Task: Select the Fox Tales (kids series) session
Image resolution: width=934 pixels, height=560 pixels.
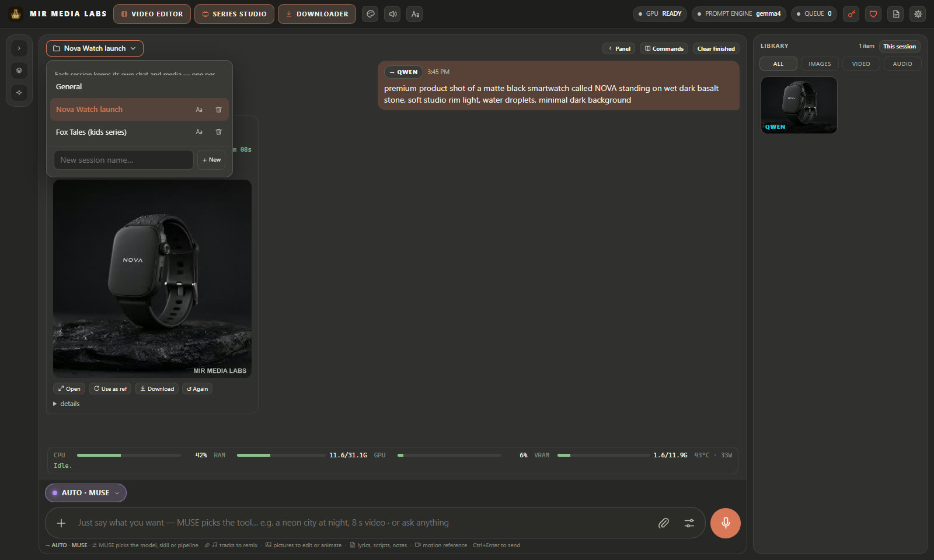Action: [x=139, y=132]
